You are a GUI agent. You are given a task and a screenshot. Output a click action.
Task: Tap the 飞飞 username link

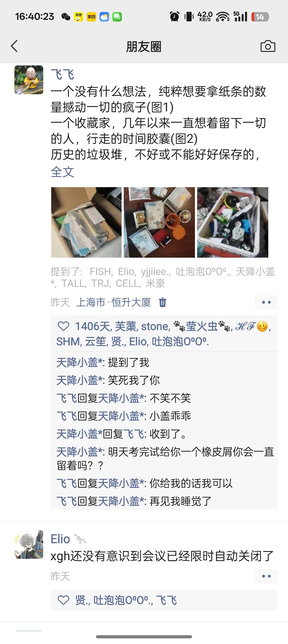62,74
